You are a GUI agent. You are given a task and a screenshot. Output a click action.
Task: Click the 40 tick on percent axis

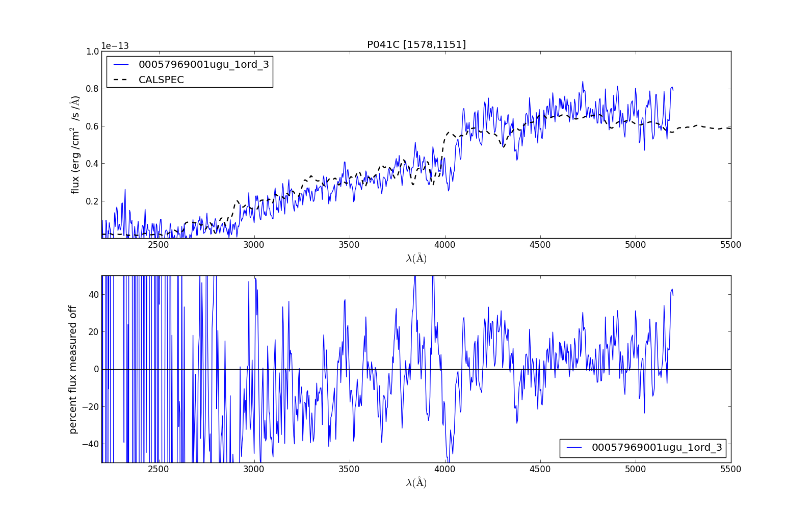pos(93,295)
